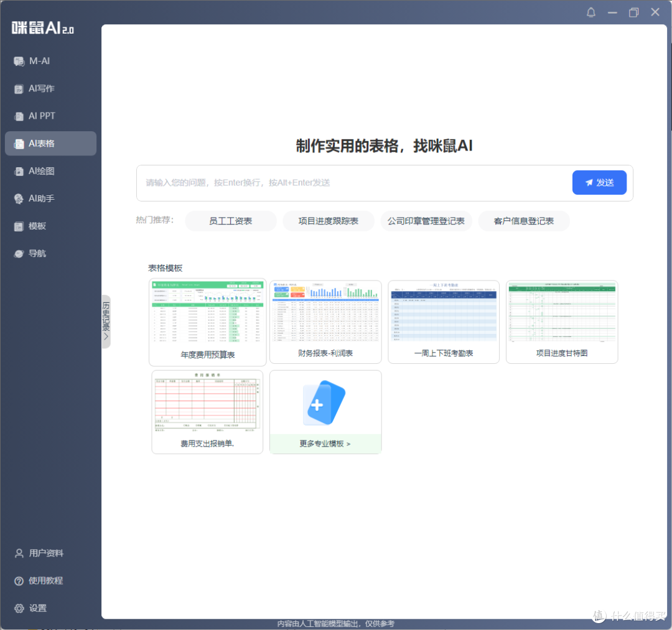Choose the 客户信息登记表 suggestion
The width and height of the screenshot is (672, 630).
(524, 221)
